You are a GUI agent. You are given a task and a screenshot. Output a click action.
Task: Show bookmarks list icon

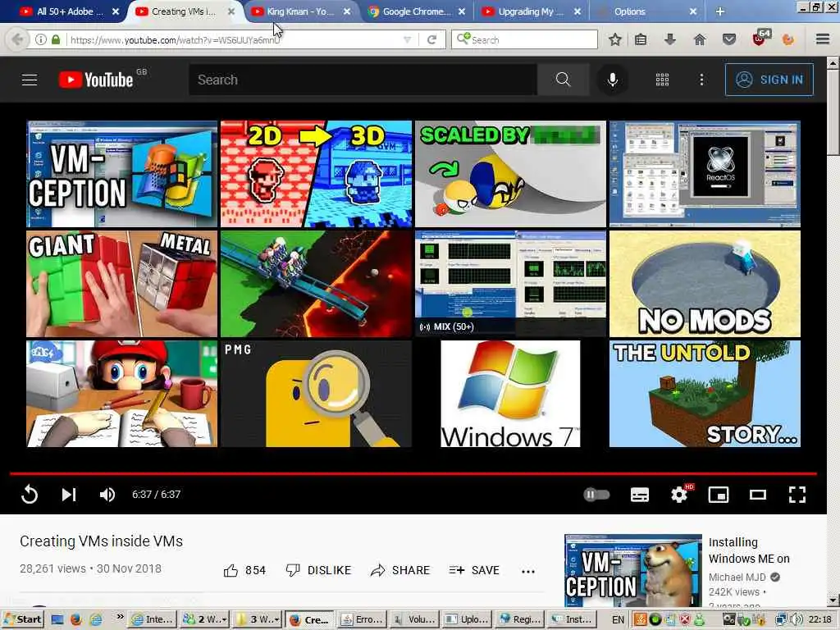[641, 39]
